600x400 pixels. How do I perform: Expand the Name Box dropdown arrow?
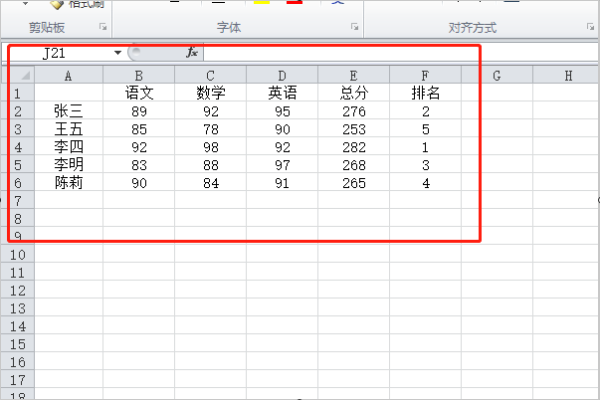[x=117, y=53]
